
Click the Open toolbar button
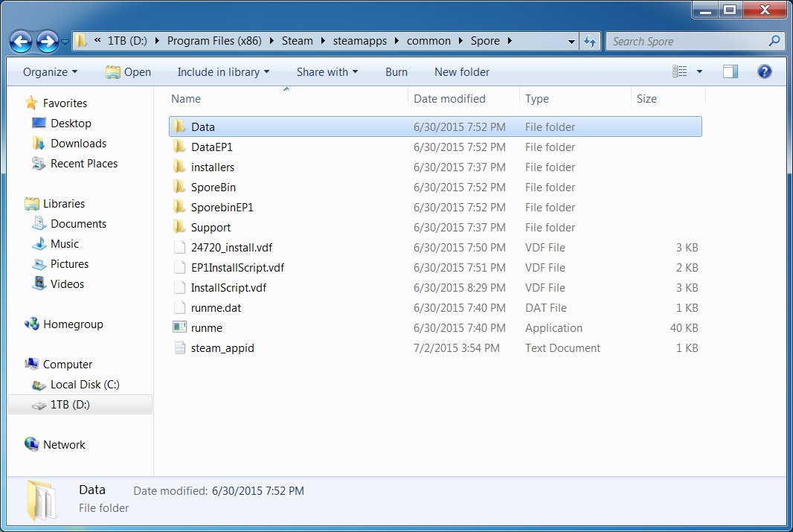pyautogui.click(x=129, y=72)
